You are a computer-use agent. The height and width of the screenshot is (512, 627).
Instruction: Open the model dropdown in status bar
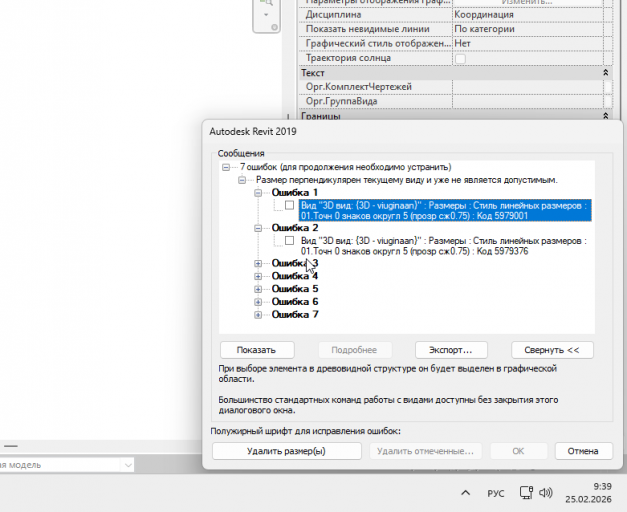click(x=128, y=465)
